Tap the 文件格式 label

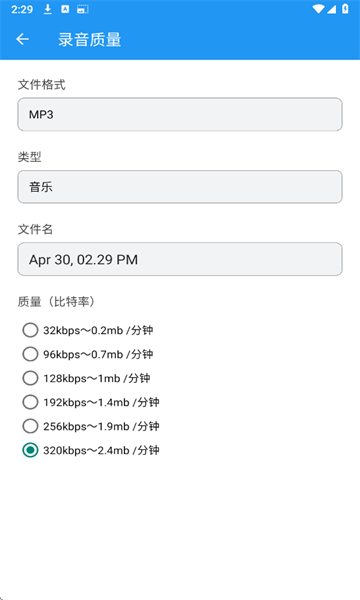coord(41,85)
